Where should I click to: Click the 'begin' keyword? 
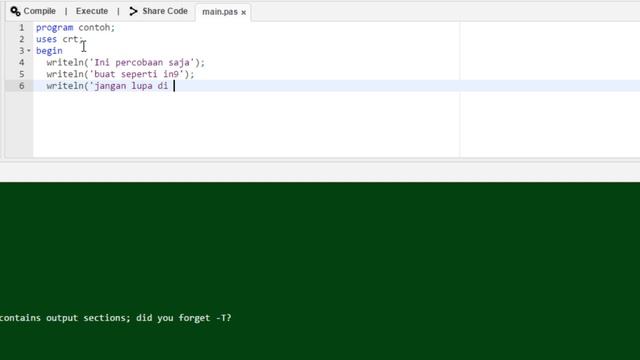[49, 51]
